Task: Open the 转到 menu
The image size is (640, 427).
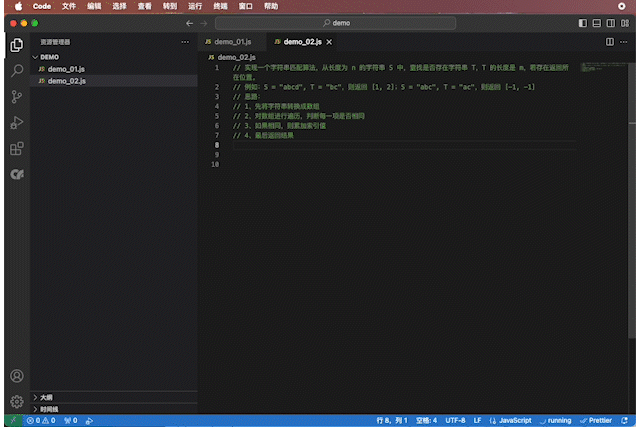Action: [x=170, y=6]
